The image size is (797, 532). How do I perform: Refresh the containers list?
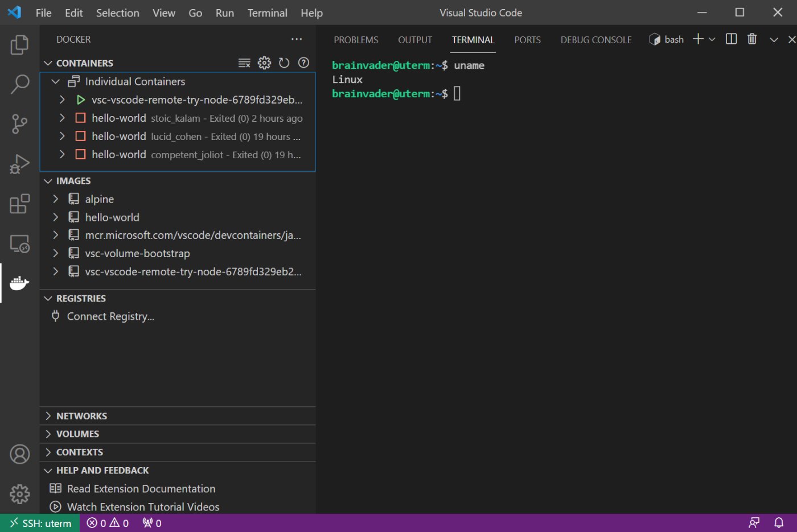(284, 63)
